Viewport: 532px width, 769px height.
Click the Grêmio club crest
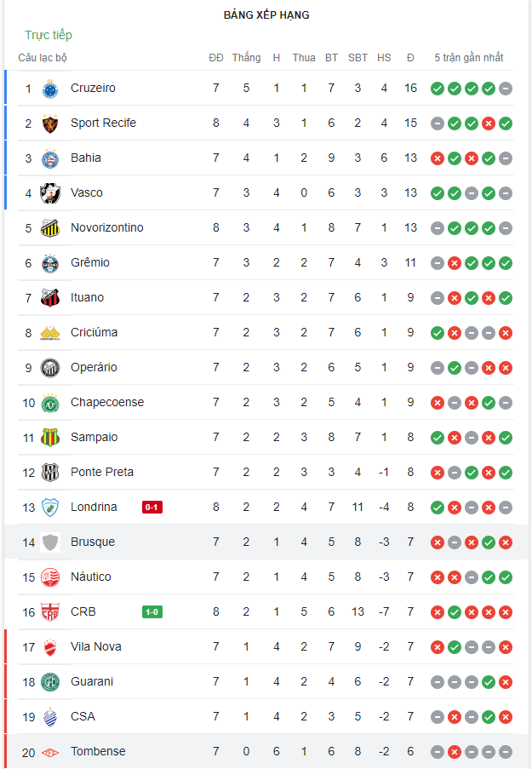pos(50,262)
